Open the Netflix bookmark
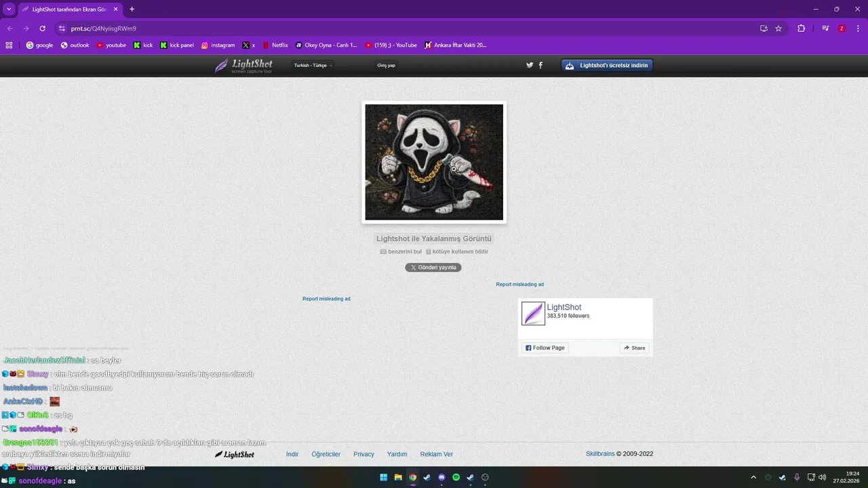The height and width of the screenshot is (488, 868). click(x=275, y=45)
